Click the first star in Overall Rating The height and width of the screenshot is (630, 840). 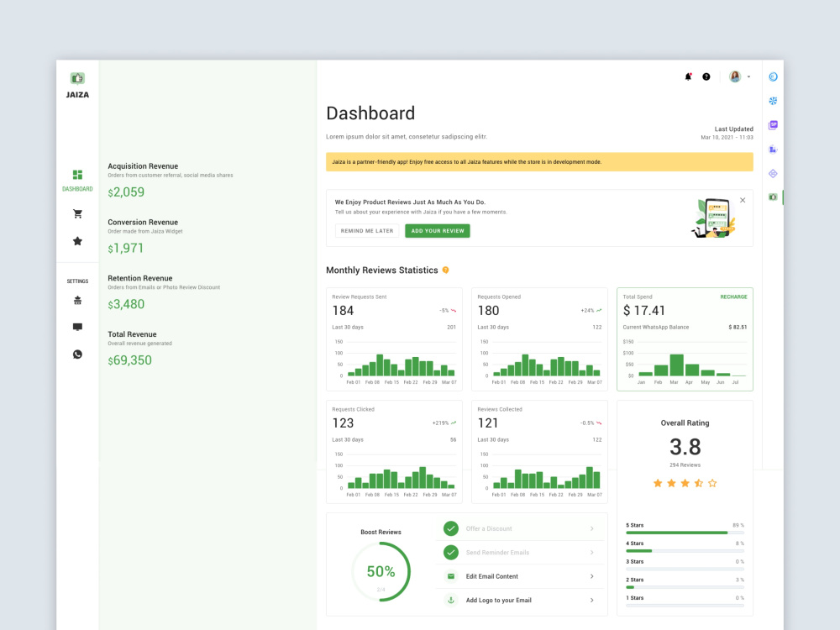[x=658, y=483]
